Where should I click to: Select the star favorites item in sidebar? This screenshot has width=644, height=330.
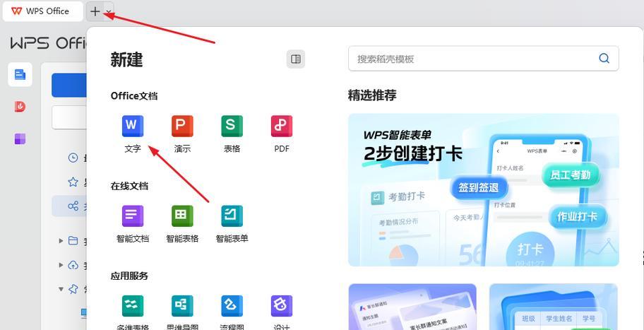(73, 182)
